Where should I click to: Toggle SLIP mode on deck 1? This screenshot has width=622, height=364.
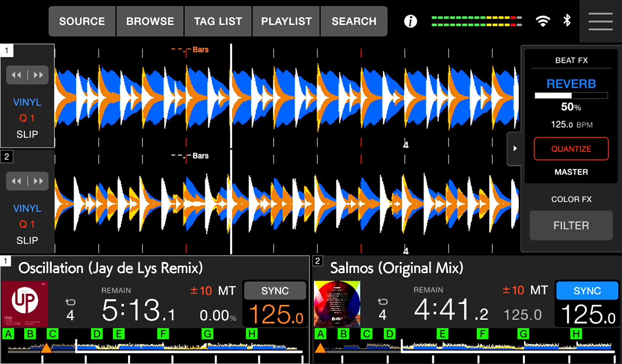(27, 134)
